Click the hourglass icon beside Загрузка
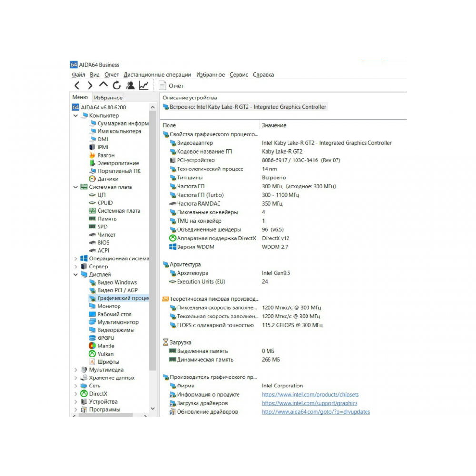This screenshot has height=476, width=476. [166, 342]
